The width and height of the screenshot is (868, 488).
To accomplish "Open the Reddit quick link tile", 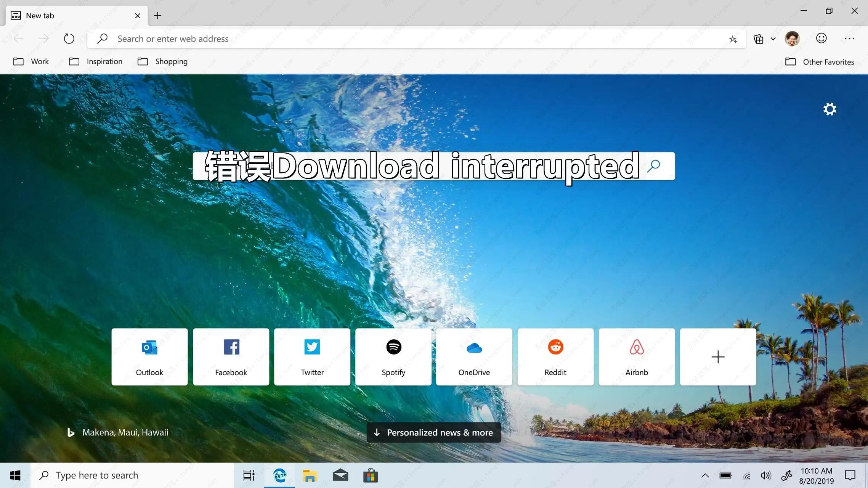I will tap(555, 357).
